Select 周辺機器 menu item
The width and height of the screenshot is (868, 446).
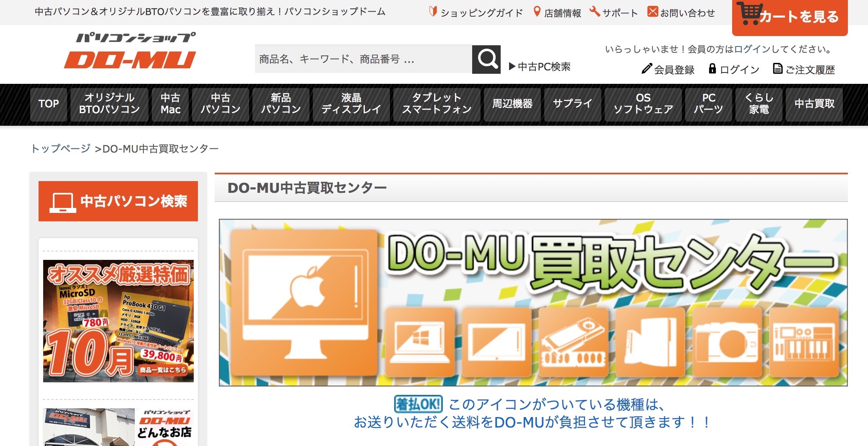click(x=512, y=104)
